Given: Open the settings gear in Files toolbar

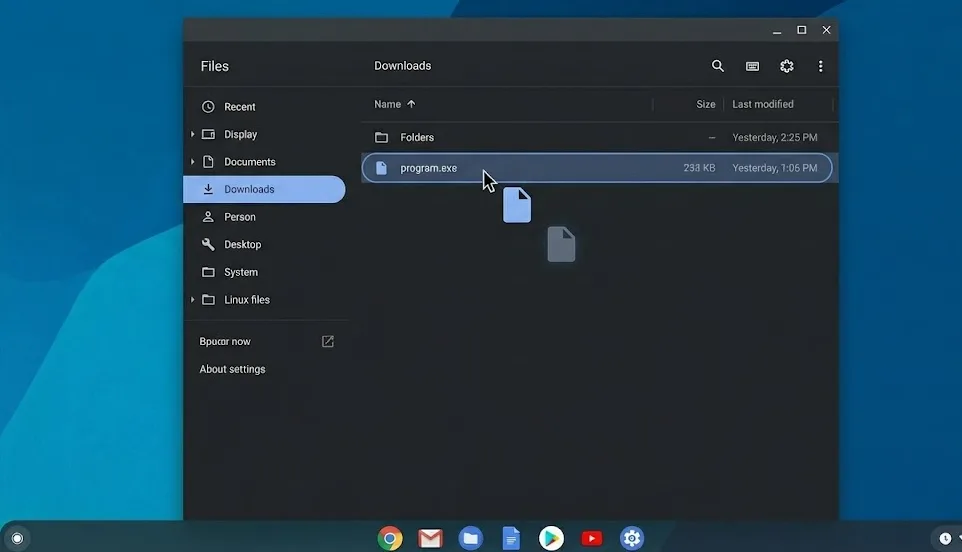Looking at the screenshot, I should pyautogui.click(x=787, y=66).
